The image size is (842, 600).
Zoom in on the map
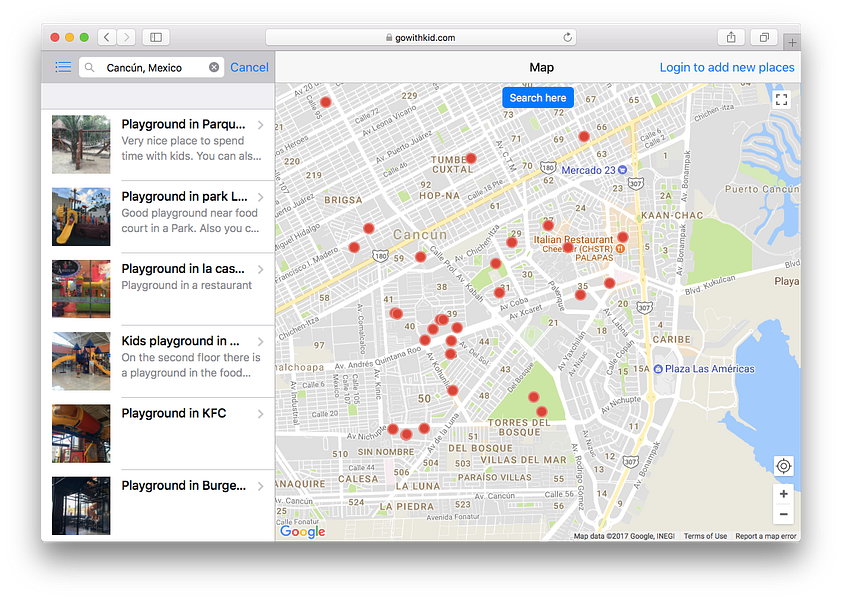(x=783, y=494)
